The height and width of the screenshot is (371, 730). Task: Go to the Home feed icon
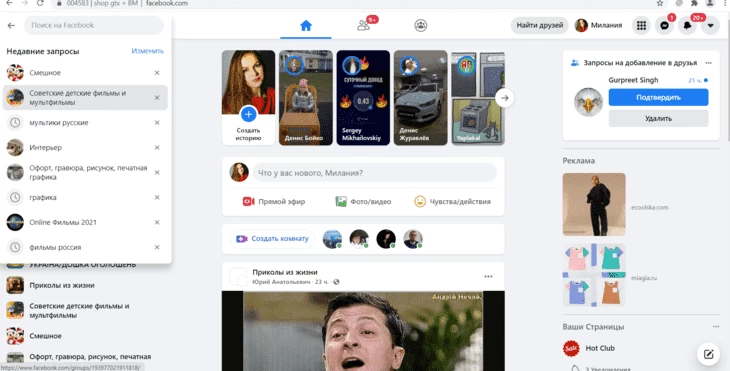tap(306, 26)
